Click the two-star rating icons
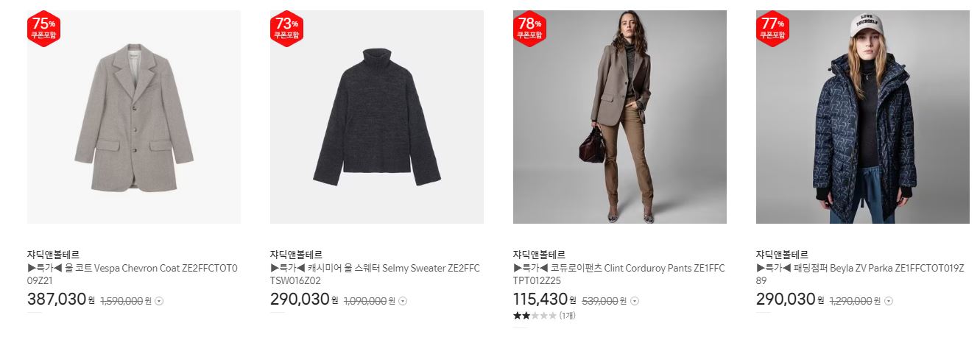980x340 pixels. 535,316
